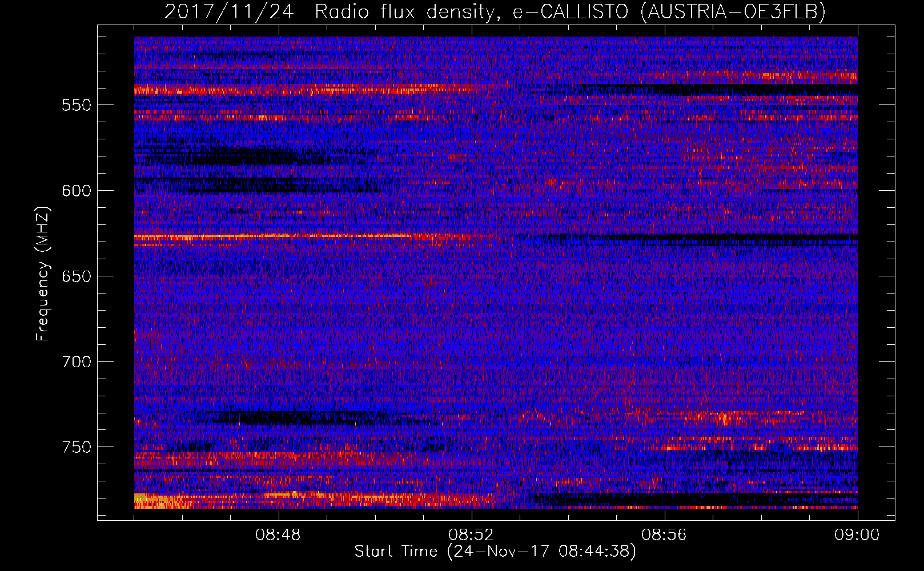Click the 550 frequency tick label
This screenshot has width=924, height=571.
tap(77, 106)
